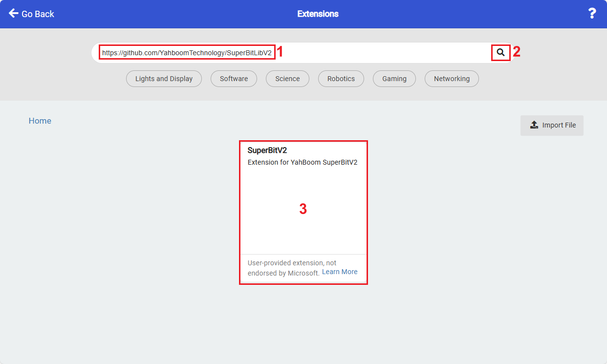Click the Go Back arrow icon
Viewport: 607px width, 364px height.
click(13, 13)
